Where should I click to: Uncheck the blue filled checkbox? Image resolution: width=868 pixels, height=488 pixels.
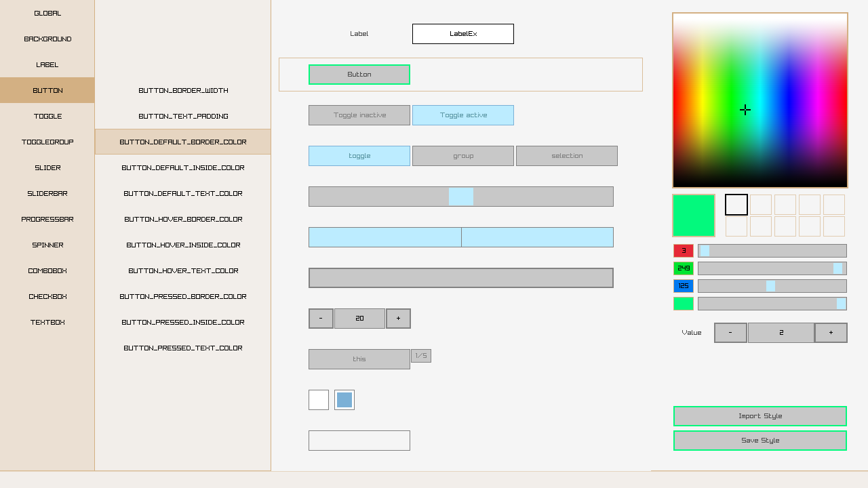coord(344,400)
